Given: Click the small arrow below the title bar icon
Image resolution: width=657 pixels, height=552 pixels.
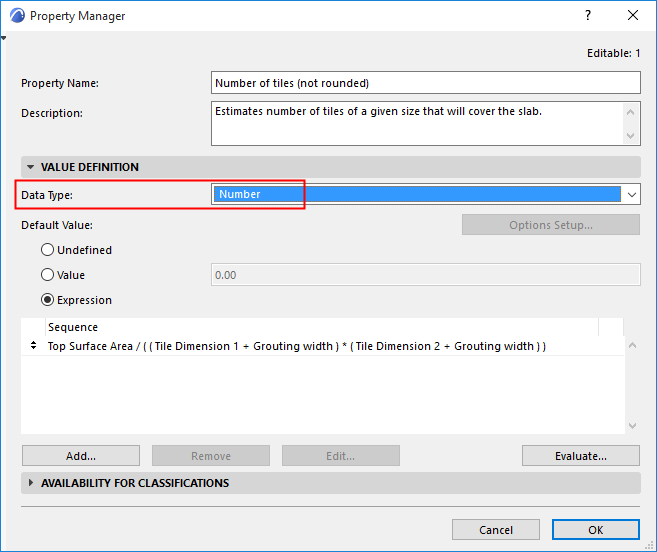Looking at the screenshot, I should pos(4,38).
